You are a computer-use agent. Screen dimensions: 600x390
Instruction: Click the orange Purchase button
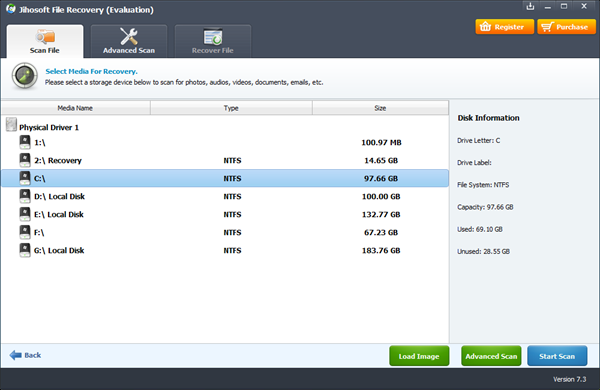[566, 27]
